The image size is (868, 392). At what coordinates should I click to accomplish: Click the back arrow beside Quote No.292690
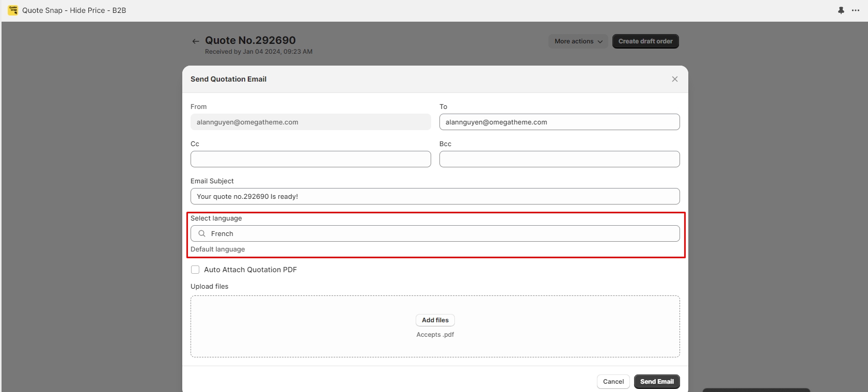coord(196,41)
